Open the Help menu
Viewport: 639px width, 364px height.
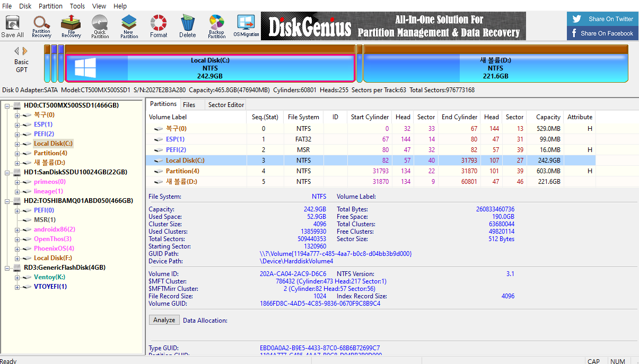120,6
